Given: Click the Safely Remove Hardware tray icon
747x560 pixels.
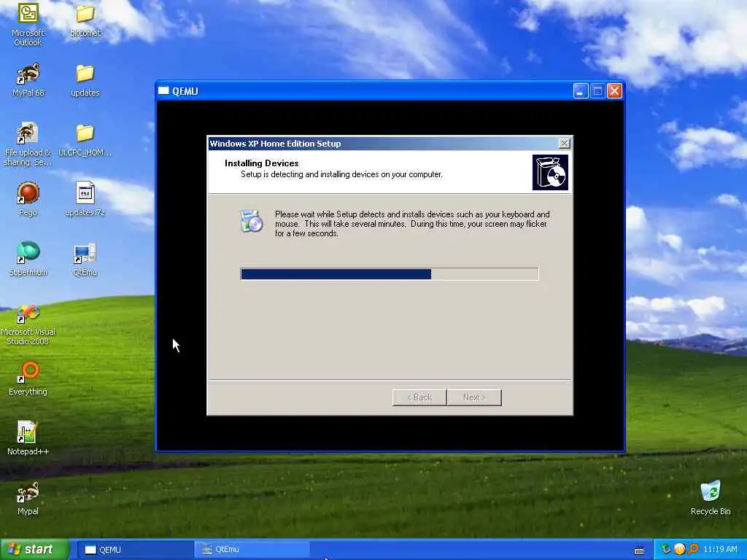Looking at the screenshot, I should click(x=665, y=550).
